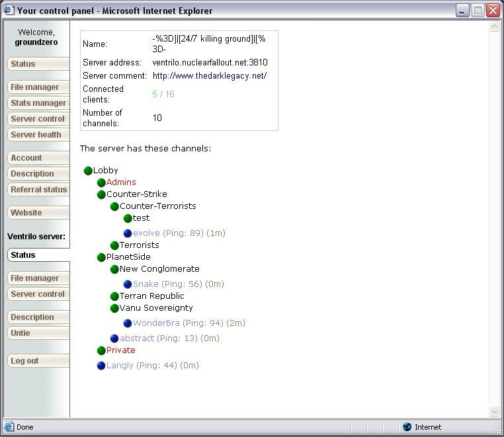Click the green icon next to test
The image size is (504, 437).
click(128, 218)
